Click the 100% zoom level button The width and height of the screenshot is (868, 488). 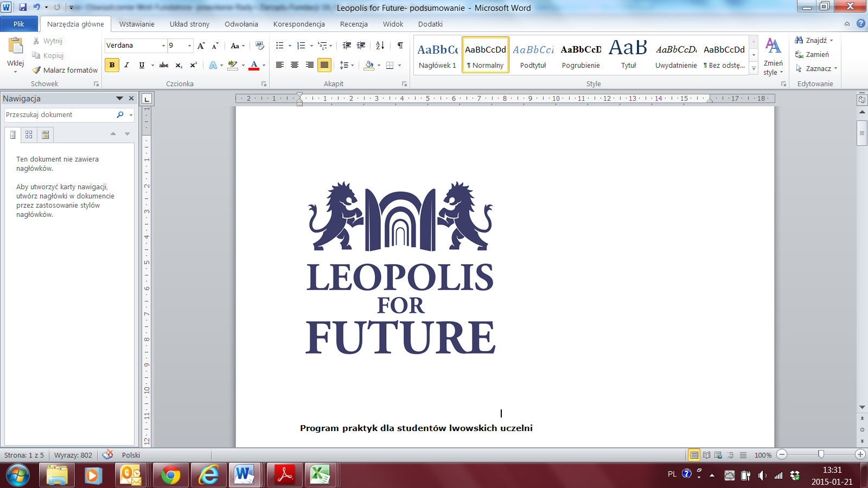pos(763,455)
